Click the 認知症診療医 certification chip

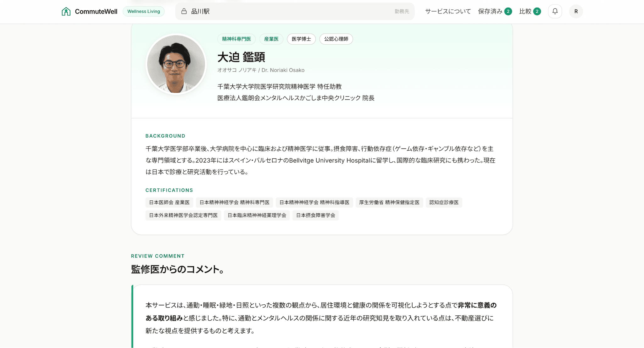[444, 202]
